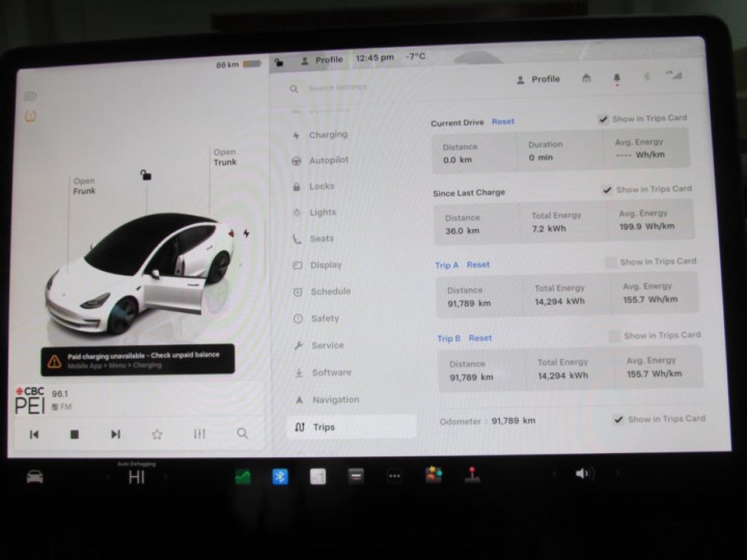Tap the arcade joystick icon
The image size is (747, 560).
pos(472,475)
